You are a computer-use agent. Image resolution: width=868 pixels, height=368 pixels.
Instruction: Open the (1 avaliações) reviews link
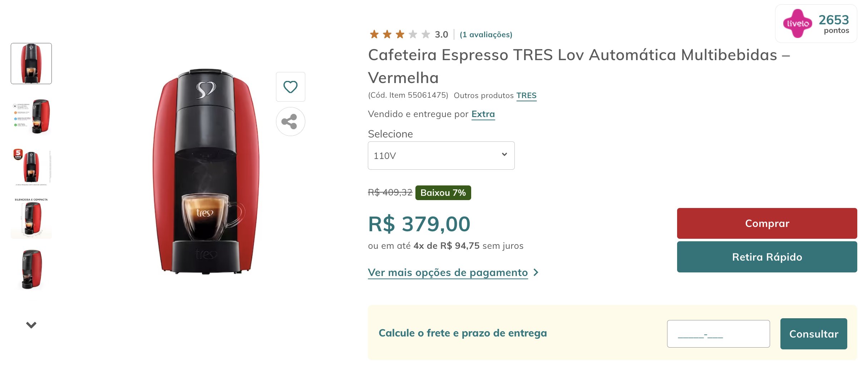(486, 35)
